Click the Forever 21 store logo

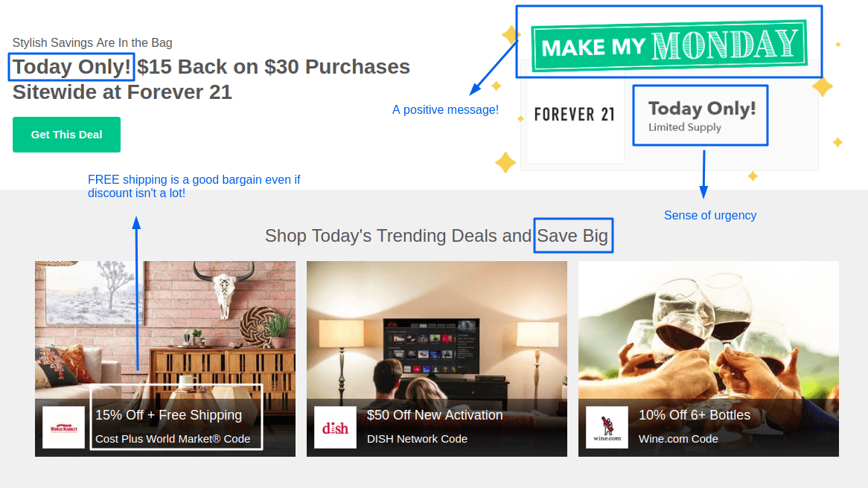coord(575,115)
